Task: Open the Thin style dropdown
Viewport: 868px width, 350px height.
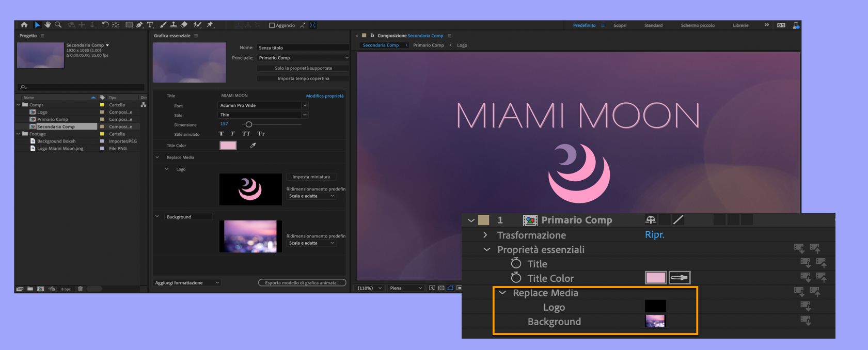Action: pyautogui.click(x=263, y=115)
